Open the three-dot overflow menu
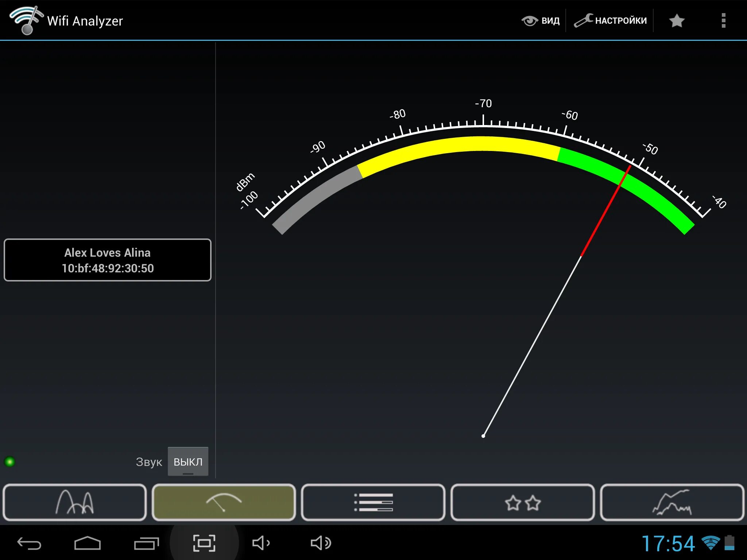This screenshot has height=560, width=747. pos(723,21)
